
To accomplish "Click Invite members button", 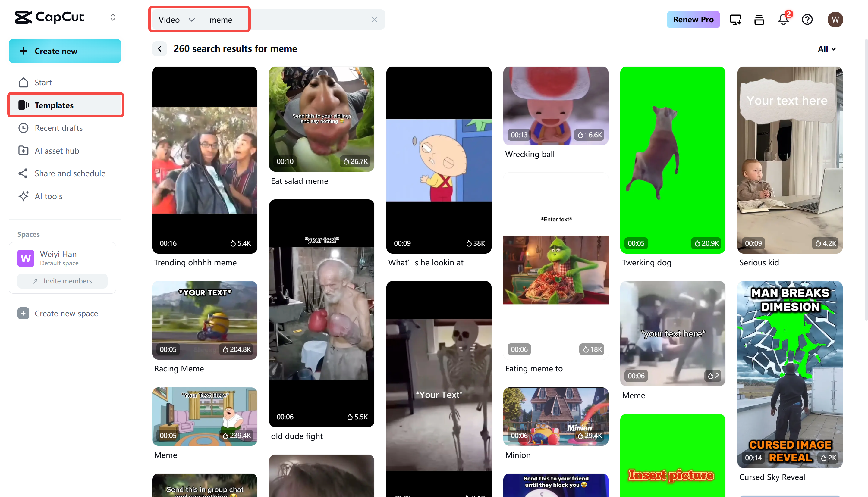I will tap(62, 281).
